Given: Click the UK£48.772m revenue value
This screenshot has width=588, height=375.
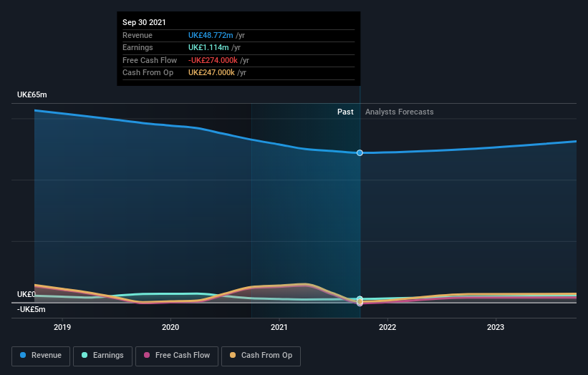Looking at the screenshot, I should (x=211, y=35).
